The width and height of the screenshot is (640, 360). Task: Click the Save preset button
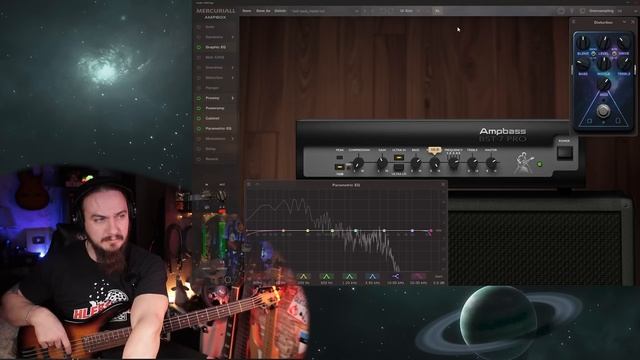pyautogui.click(x=247, y=11)
